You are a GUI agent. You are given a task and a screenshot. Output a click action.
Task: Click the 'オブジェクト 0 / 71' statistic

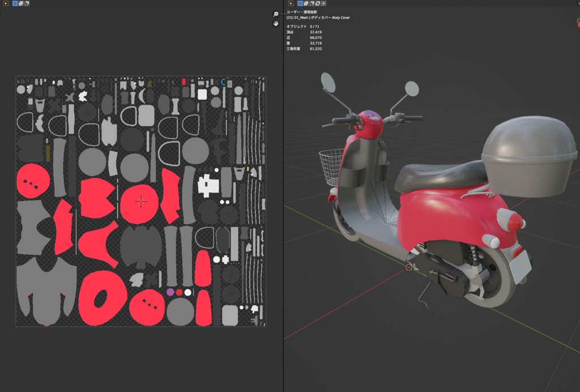coord(302,27)
